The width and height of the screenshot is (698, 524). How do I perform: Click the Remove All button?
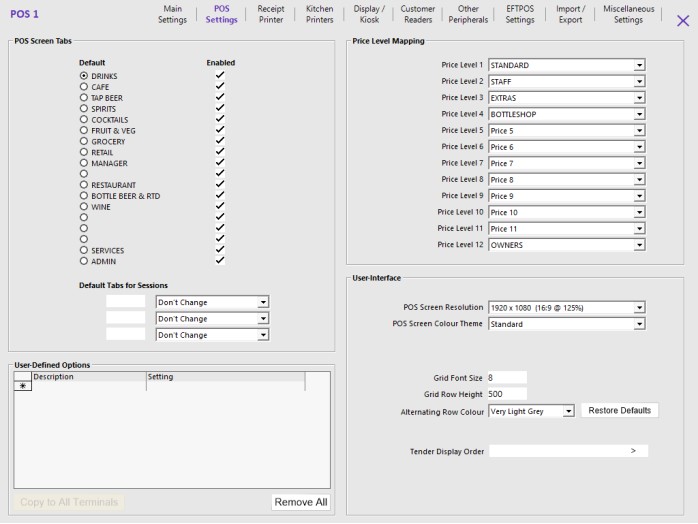click(x=301, y=502)
